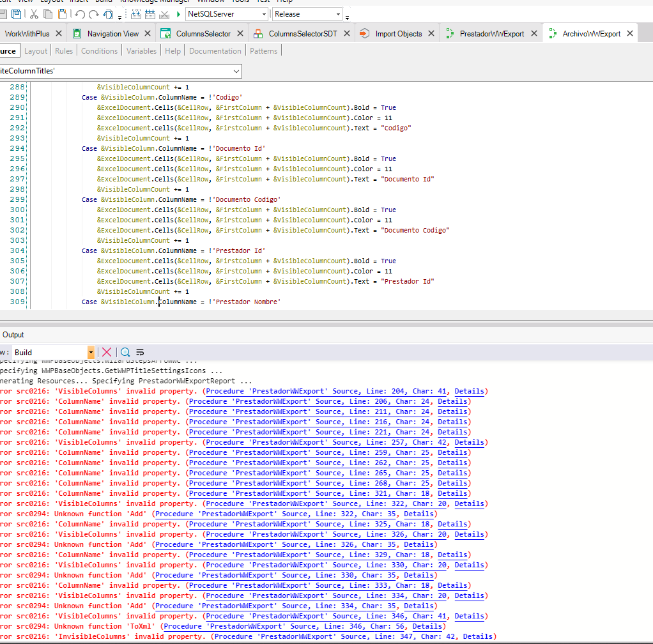Click the Paste icon on the toolbar
The height and width of the screenshot is (644, 653).
point(61,14)
